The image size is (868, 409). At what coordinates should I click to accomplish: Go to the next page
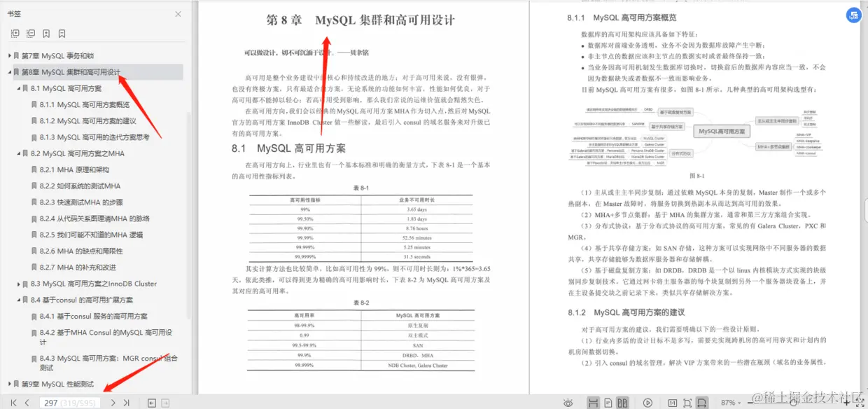(113, 403)
